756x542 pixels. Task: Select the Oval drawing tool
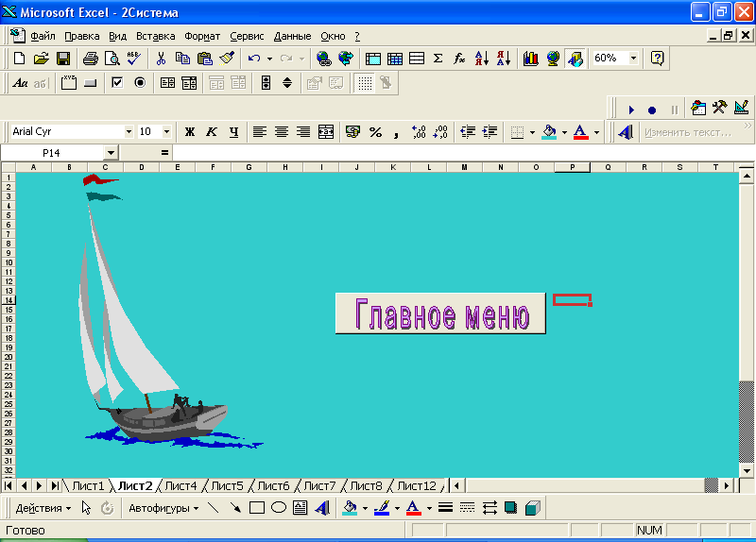tap(279, 508)
